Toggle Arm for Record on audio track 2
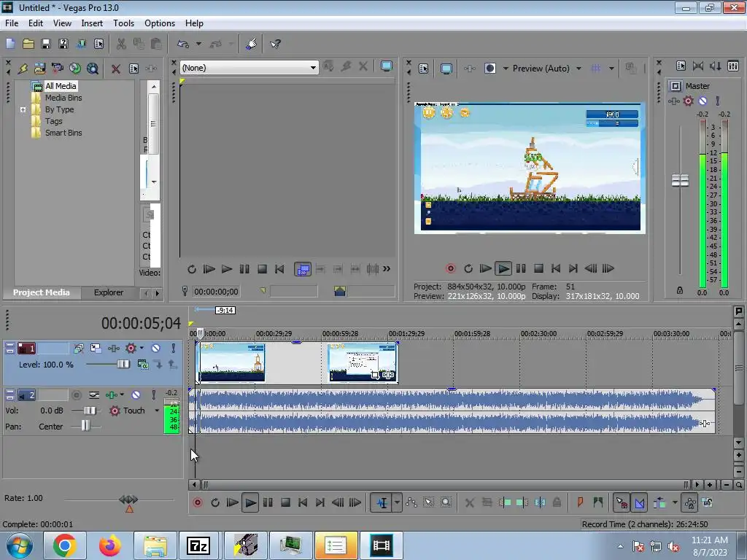This screenshot has height=560, width=747. click(x=76, y=394)
